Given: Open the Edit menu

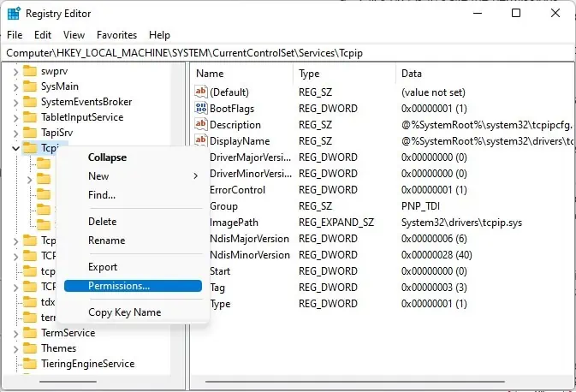Looking at the screenshot, I should [43, 35].
